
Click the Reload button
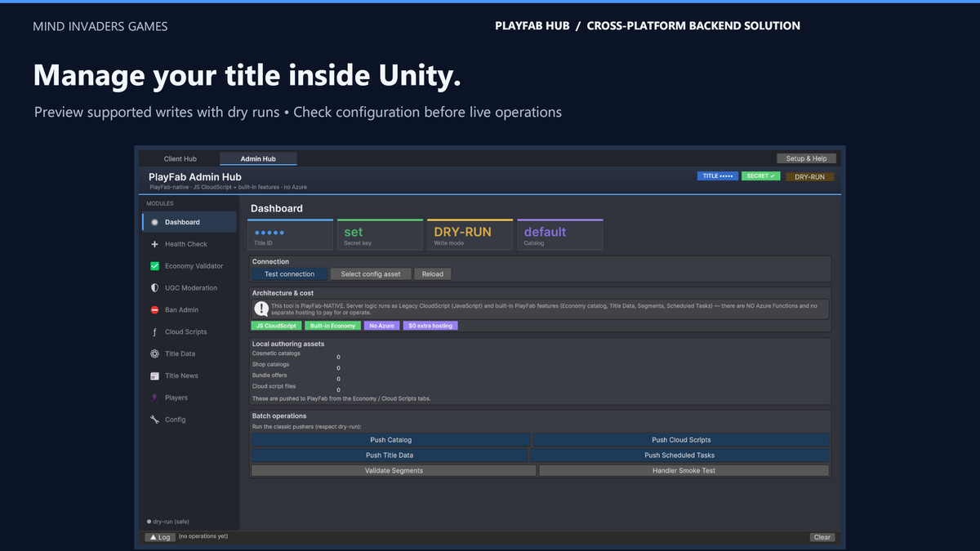coord(433,274)
